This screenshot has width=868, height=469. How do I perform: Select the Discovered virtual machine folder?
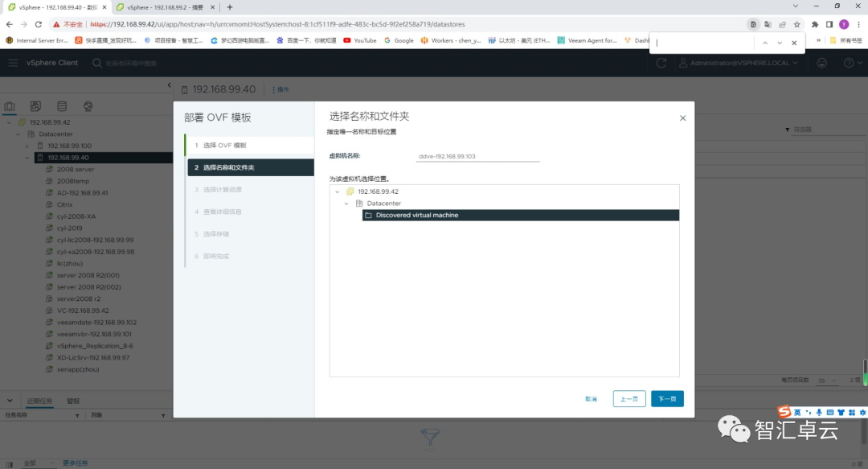tap(520, 215)
